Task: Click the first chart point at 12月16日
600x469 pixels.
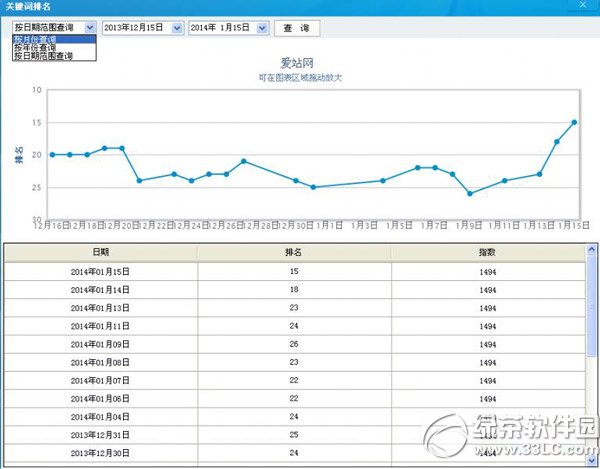Action: pos(52,154)
